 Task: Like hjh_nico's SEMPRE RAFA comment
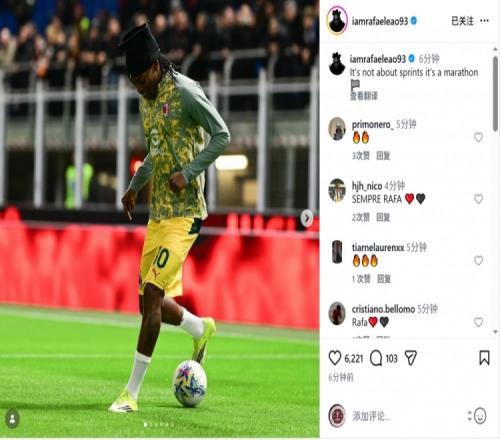[478, 199]
